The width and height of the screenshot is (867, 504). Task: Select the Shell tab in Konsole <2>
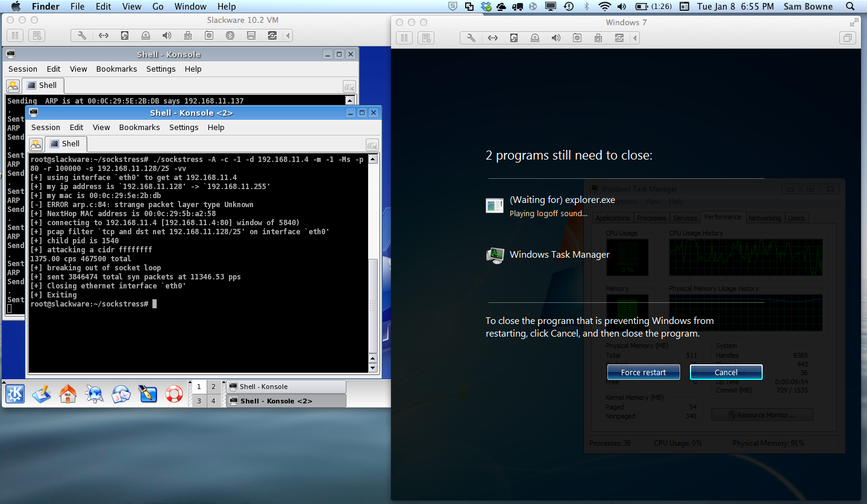coord(66,144)
